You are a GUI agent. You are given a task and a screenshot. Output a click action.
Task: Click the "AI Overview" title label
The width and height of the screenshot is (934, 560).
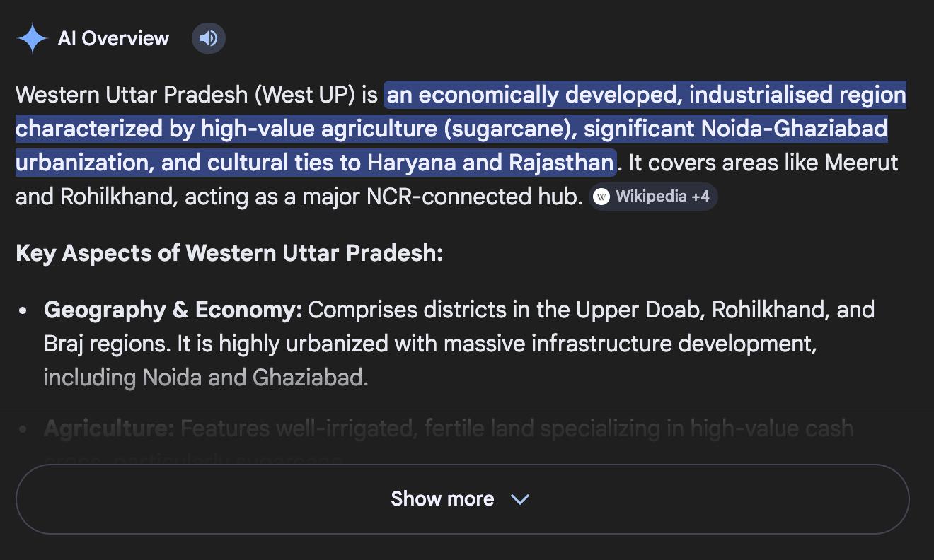click(113, 38)
